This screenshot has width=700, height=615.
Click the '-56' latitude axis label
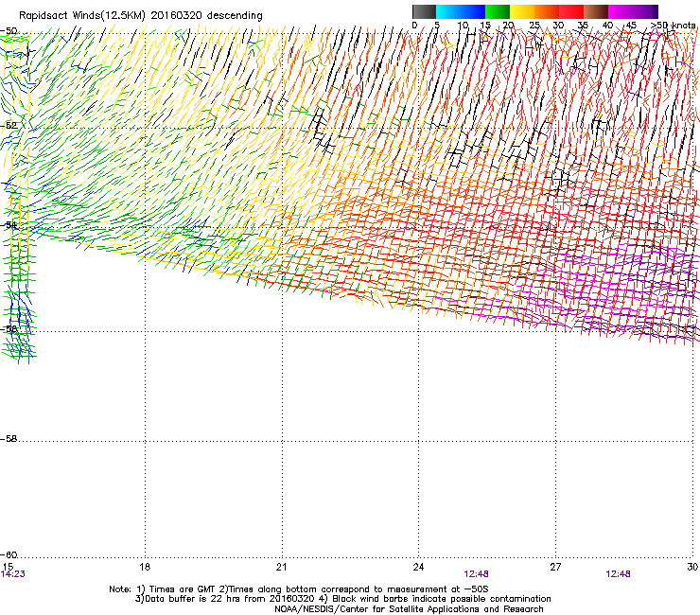coord(9,328)
